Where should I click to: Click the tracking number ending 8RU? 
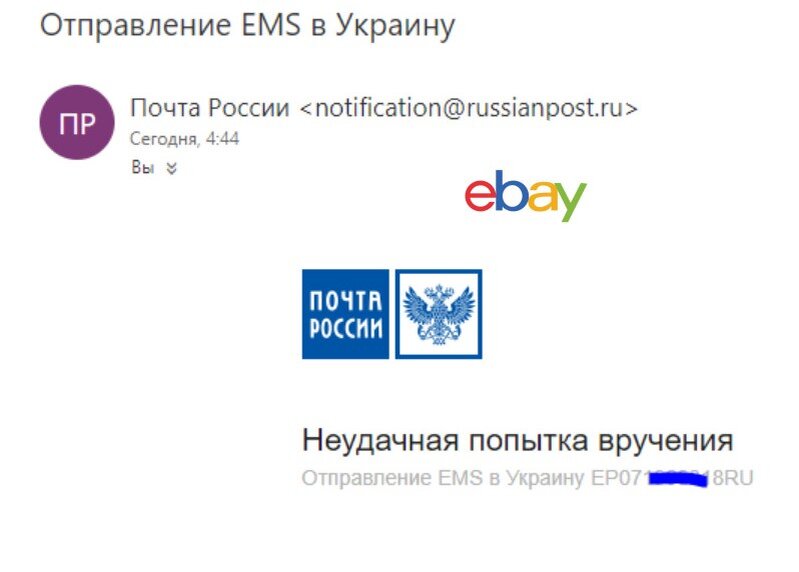pos(672,478)
